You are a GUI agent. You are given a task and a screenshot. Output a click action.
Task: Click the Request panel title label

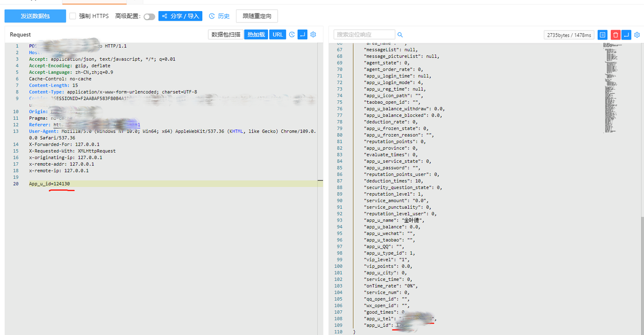[21, 35]
